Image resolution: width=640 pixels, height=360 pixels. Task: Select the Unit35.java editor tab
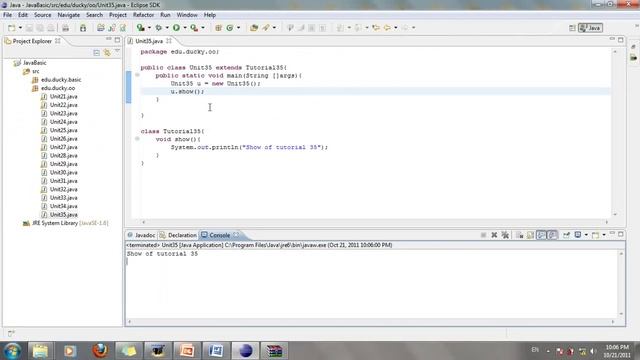click(x=149, y=41)
